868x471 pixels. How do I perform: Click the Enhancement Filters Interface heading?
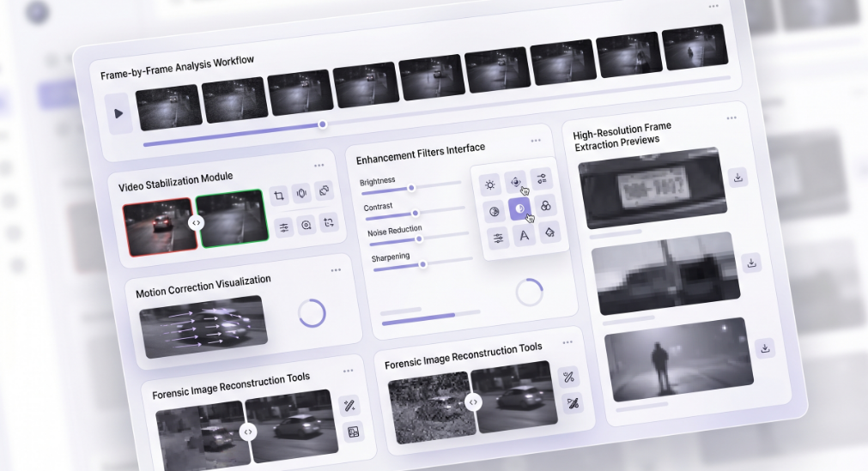(421, 154)
